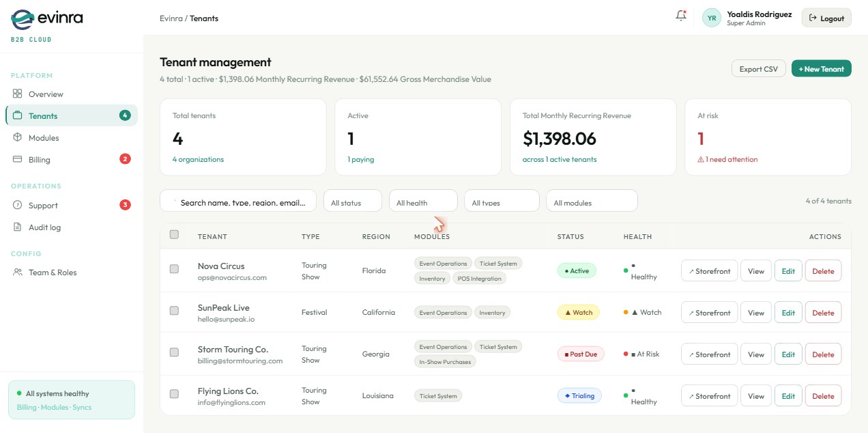This screenshot has width=868, height=433.
Task: Click the Team & Roles people icon
Action: 18,273
